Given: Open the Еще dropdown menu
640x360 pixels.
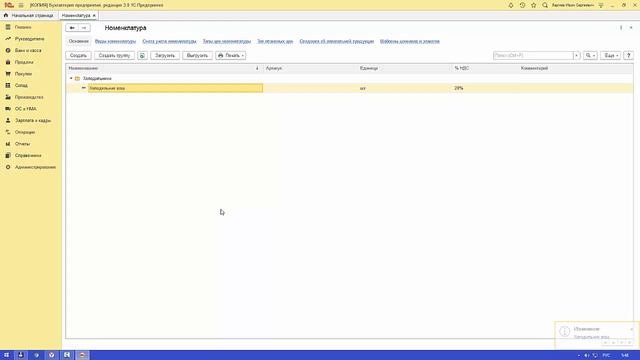Looking at the screenshot, I should [611, 55].
